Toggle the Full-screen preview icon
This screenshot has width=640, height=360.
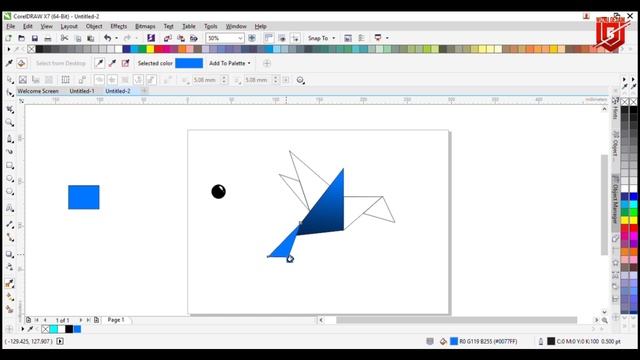point(252,38)
